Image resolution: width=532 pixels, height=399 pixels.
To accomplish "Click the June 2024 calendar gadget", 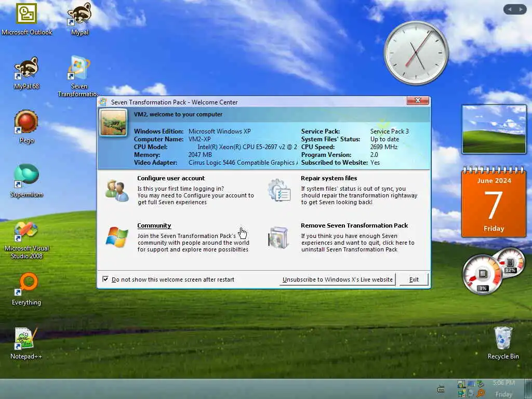I will (x=494, y=202).
